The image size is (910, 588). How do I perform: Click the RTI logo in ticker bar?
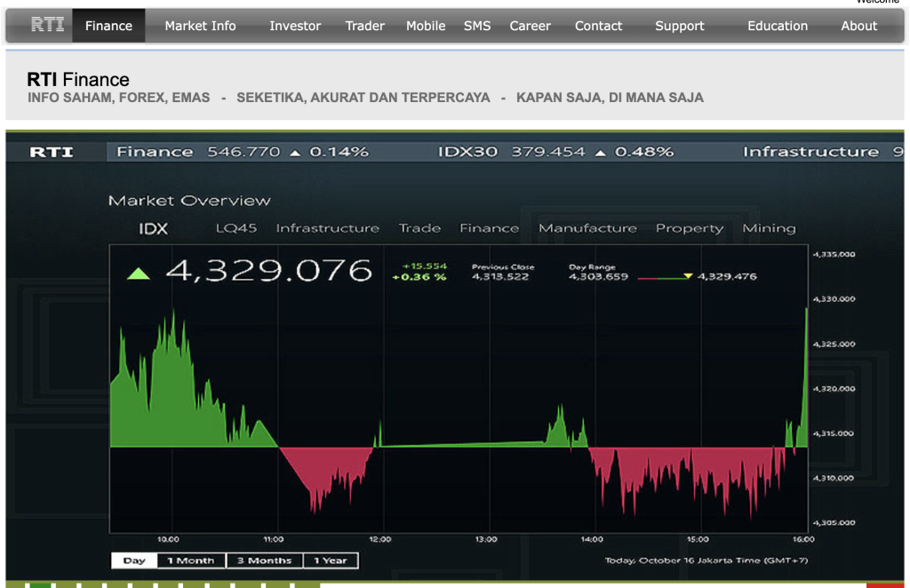point(52,152)
